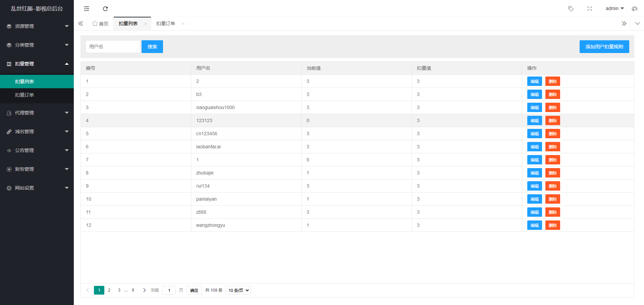This screenshot has height=305, width=644.
Task: Click the refresh icon in top bar
Action: (105, 9)
